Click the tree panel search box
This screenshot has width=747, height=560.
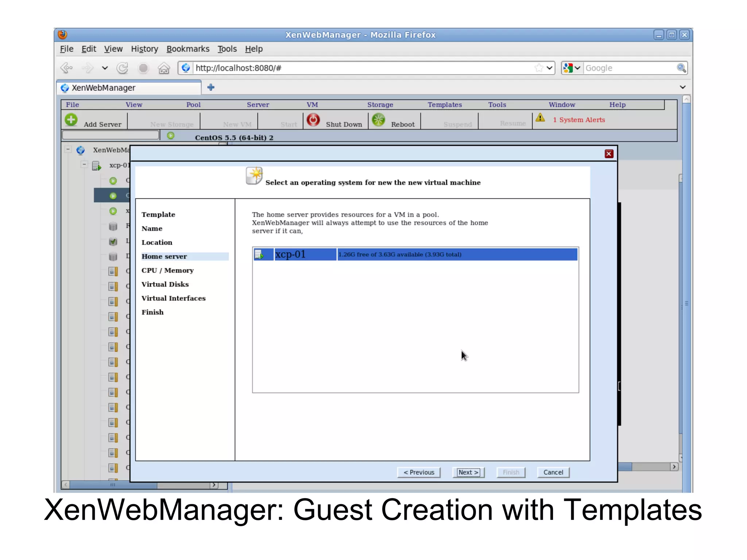point(111,135)
